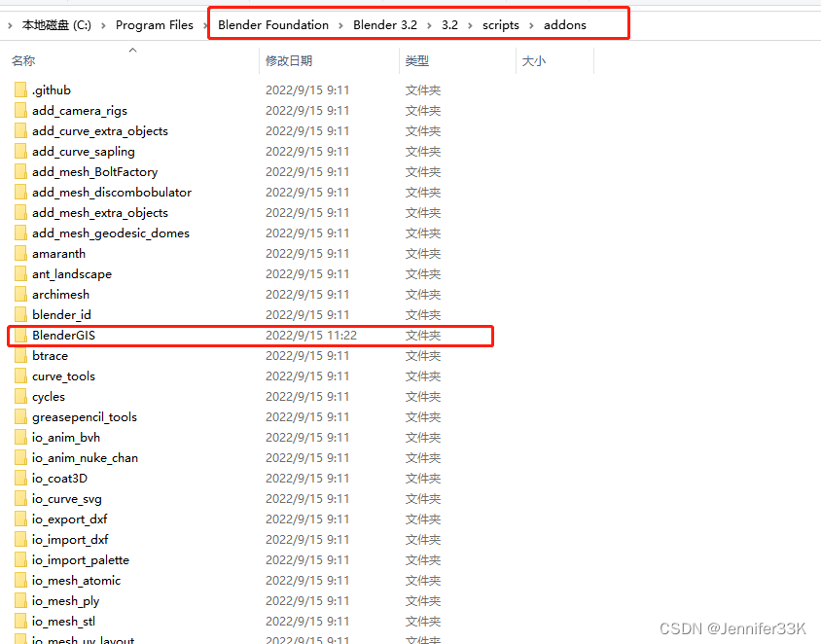The image size is (821, 644).
Task: Click the btrace folder icon
Action: pyautogui.click(x=20, y=355)
